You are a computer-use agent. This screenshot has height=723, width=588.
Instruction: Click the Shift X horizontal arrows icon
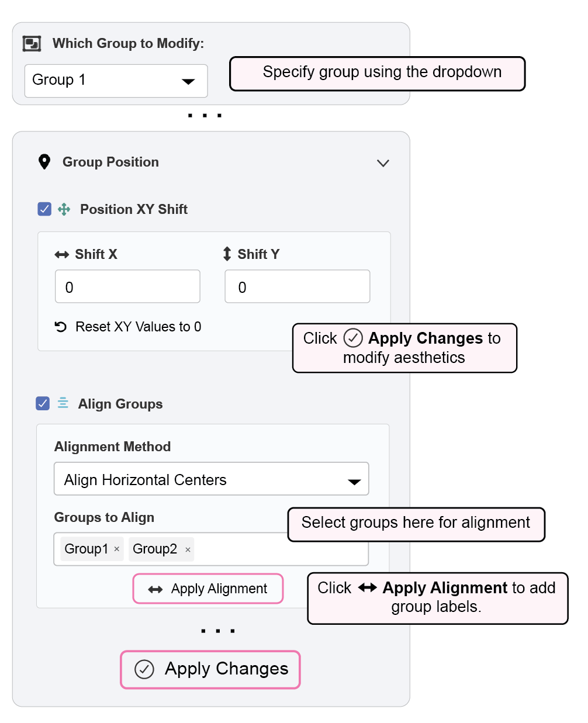click(62, 255)
